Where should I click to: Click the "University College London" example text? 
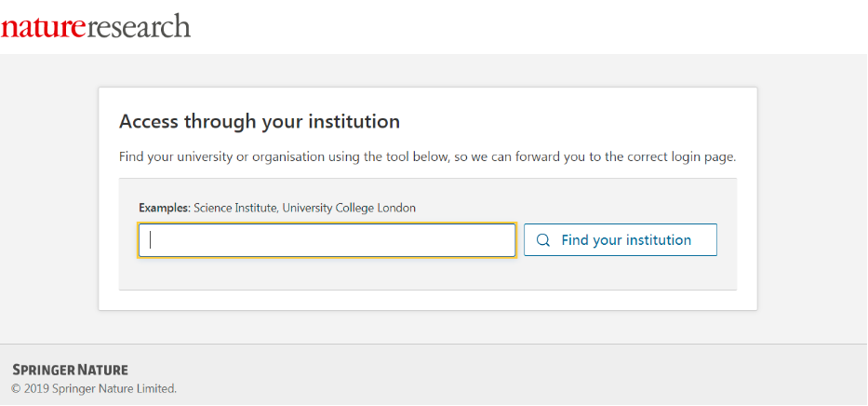[x=349, y=208]
